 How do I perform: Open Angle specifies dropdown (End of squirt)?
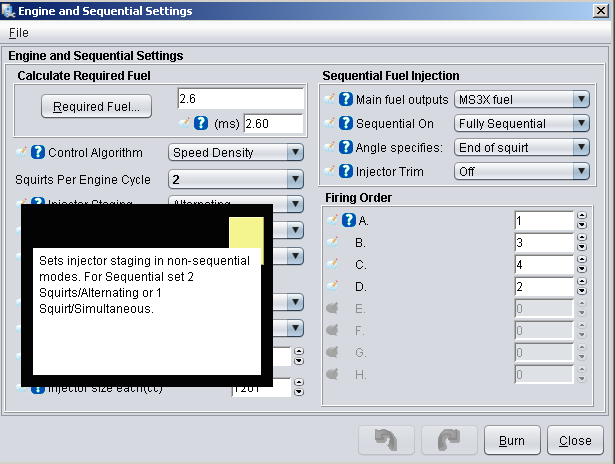pos(522,147)
